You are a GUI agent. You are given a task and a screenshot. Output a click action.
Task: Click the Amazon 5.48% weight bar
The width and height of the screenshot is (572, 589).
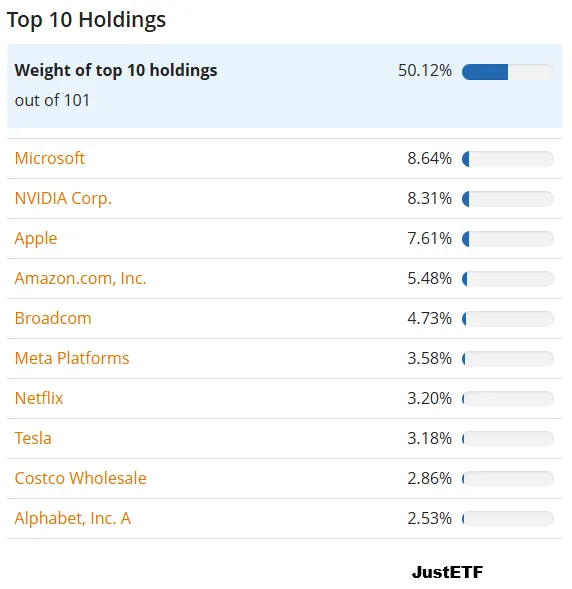tap(507, 279)
